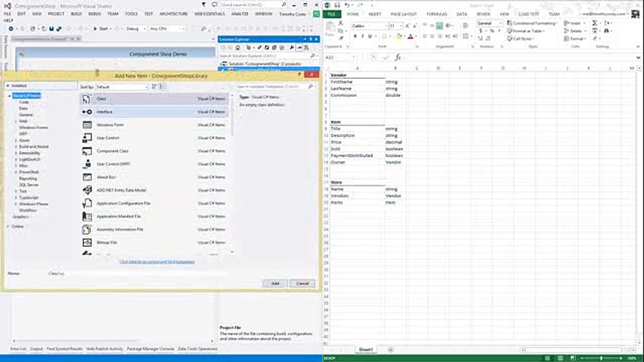
Task: Click the item Name field containing Class1.cs
Action: (136, 274)
